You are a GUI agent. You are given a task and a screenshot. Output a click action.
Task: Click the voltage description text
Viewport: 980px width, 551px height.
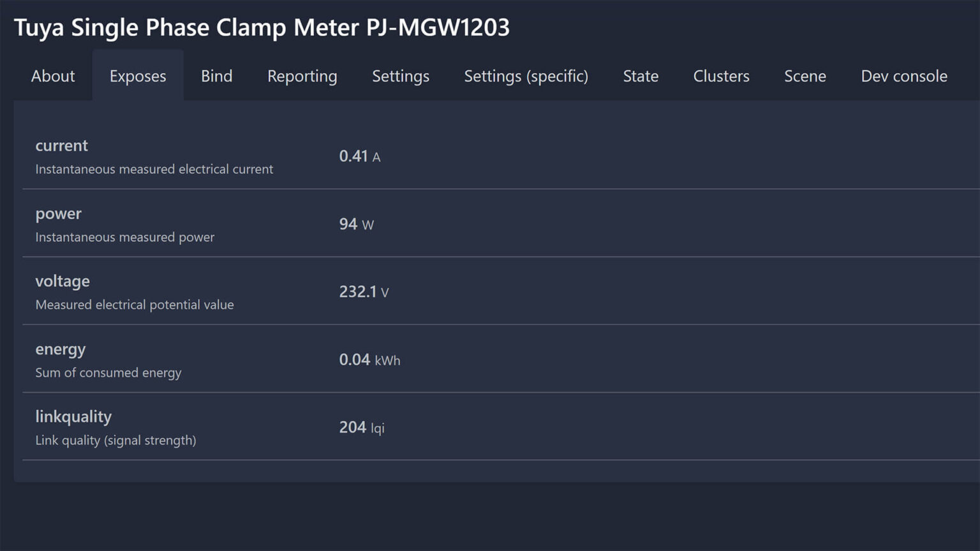coord(135,305)
